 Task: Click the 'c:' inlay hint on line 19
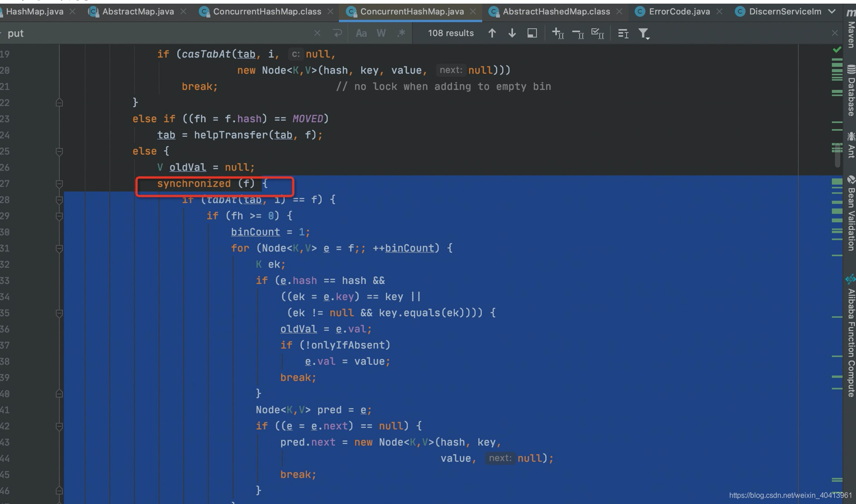coord(295,54)
